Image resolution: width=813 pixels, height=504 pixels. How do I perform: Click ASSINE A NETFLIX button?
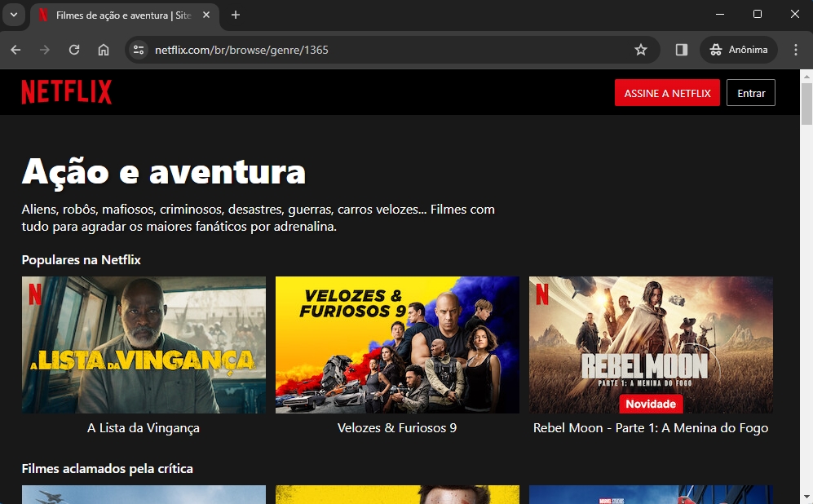click(x=667, y=93)
